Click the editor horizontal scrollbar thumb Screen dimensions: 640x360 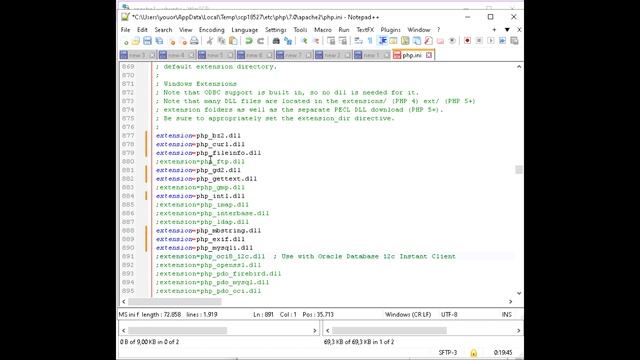(x=175, y=302)
